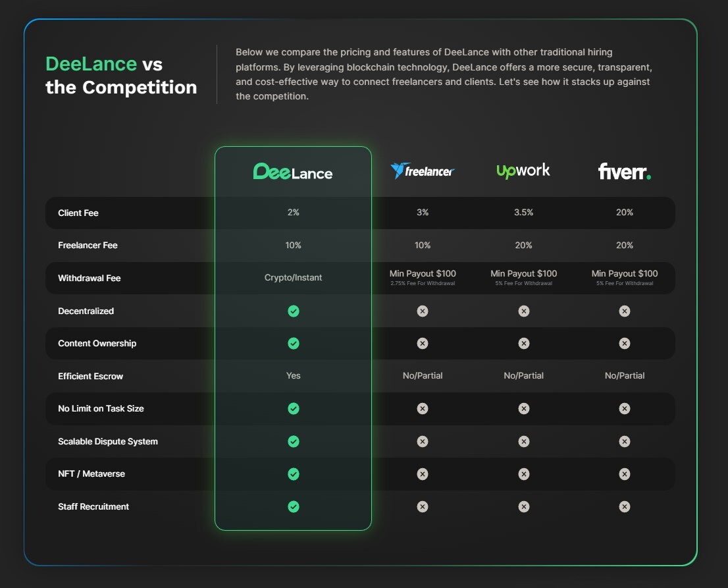Click DeeLance green checkmark in Content Ownership row
The width and height of the screenshot is (728, 588).
294,343
